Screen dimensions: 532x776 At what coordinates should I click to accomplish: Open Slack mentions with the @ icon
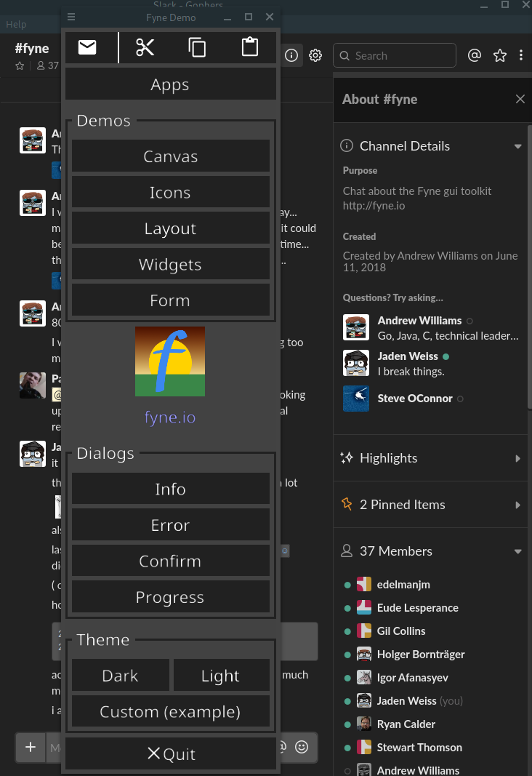[475, 55]
